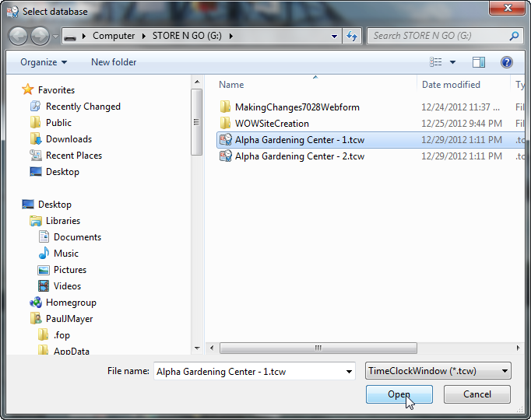Click the horizontal scrollbar in file list
The height and width of the screenshot is (420, 531).
click(318, 348)
